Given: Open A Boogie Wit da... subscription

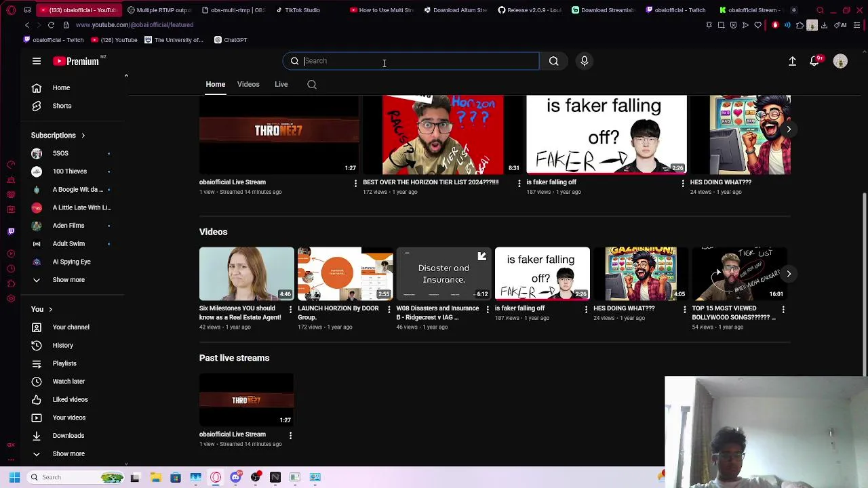Looking at the screenshot, I should coord(77,189).
